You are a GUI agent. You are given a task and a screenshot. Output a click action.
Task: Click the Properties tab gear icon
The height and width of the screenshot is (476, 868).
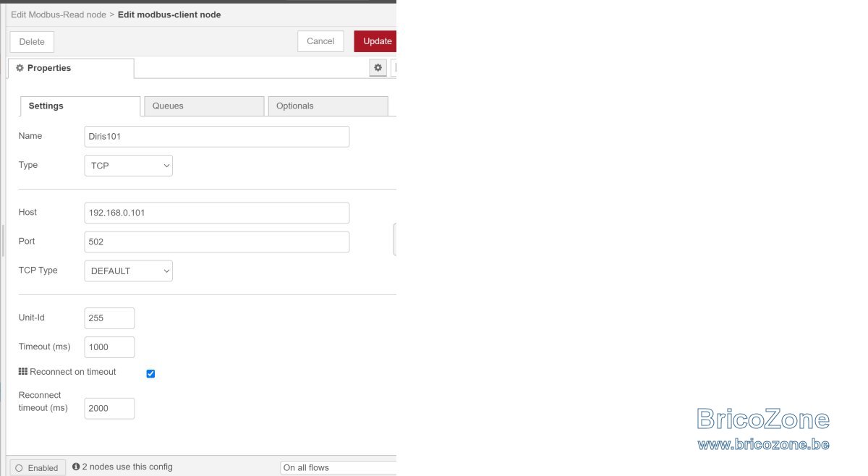pyautogui.click(x=20, y=68)
